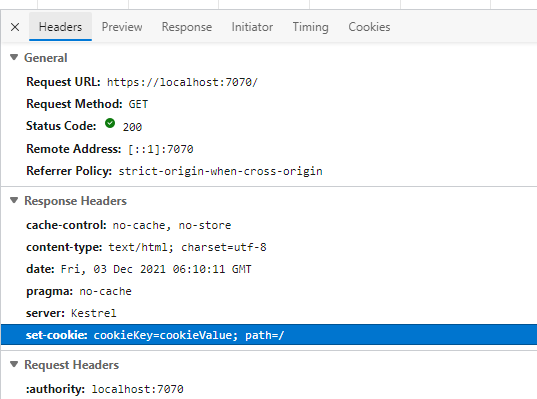537x399 pixels.
Task: Select the Request Method value GET
Action: (x=138, y=104)
